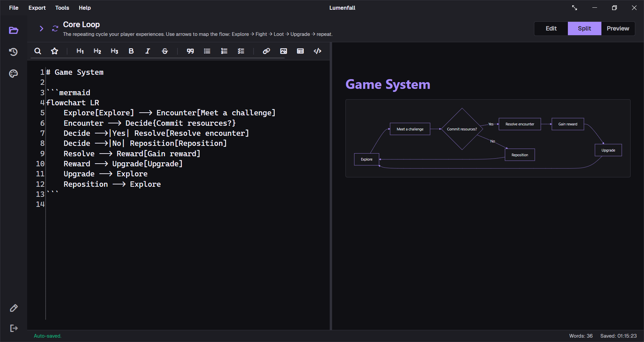644x342 pixels.
Task: Insert a table
Action: (300, 51)
